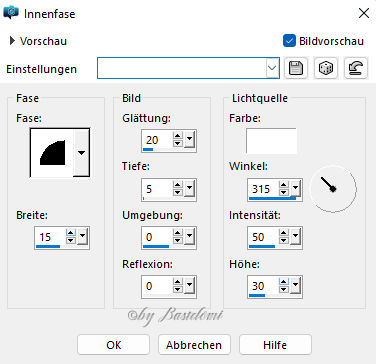Click the Reflexion value field
This screenshot has height=364, width=376.
(158, 286)
